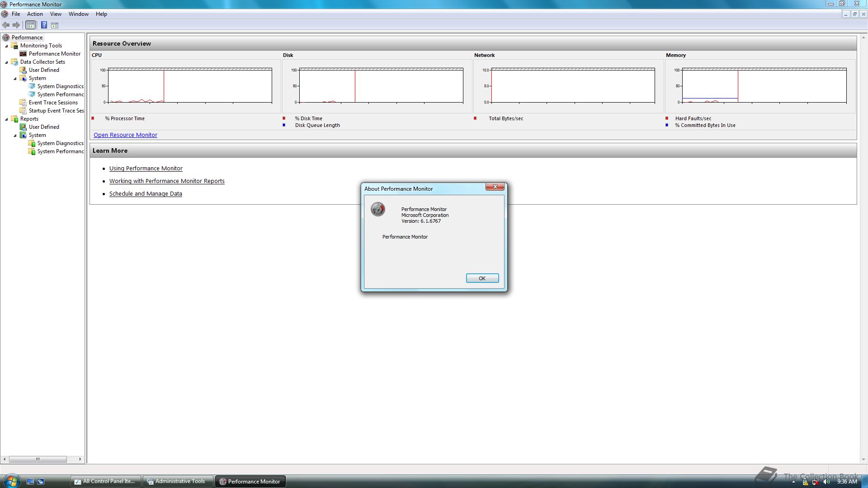Click Performance Monitor taskbar button
868x488 pixels.
tap(250, 482)
